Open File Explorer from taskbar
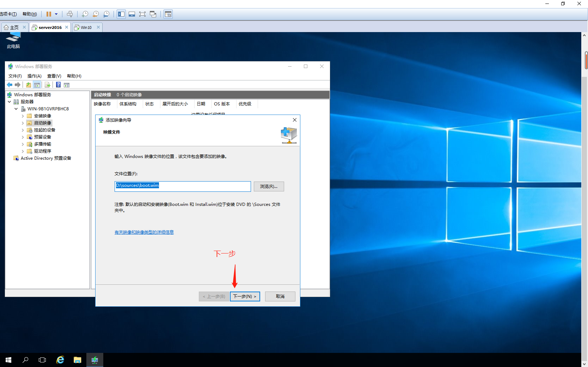 coord(78,360)
